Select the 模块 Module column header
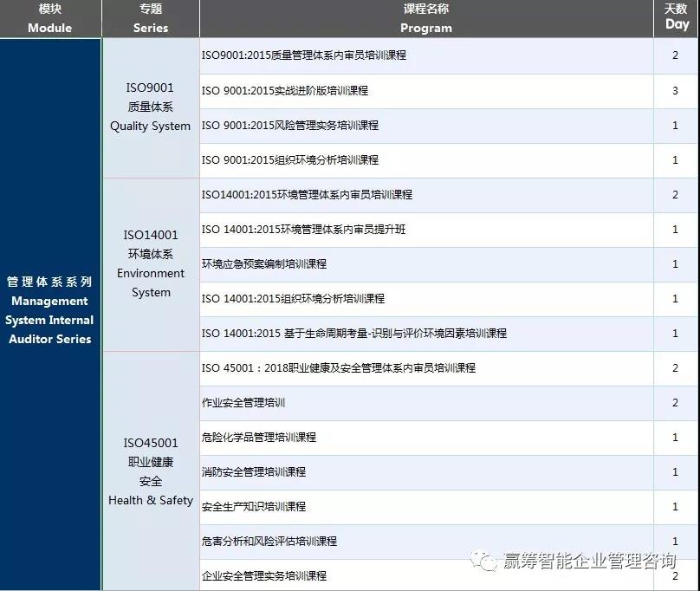This screenshot has width=700, height=591. pyautogui.click(x=49, y=18)
